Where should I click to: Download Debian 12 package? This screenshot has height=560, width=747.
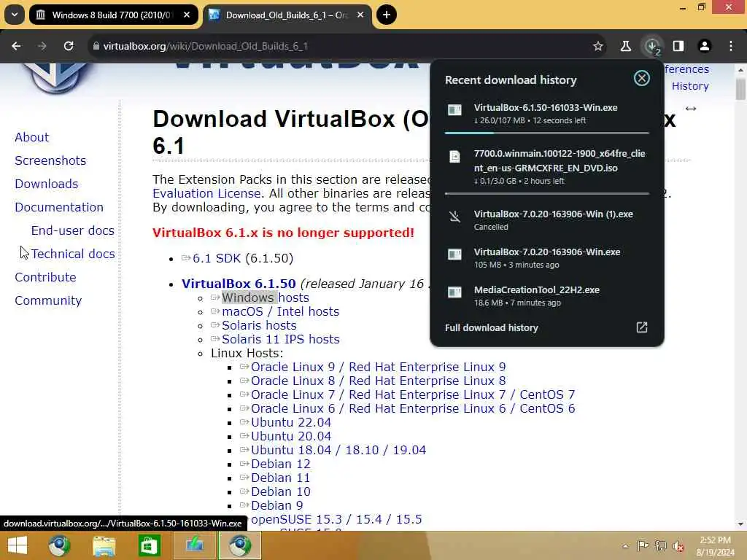coord(281,464)
